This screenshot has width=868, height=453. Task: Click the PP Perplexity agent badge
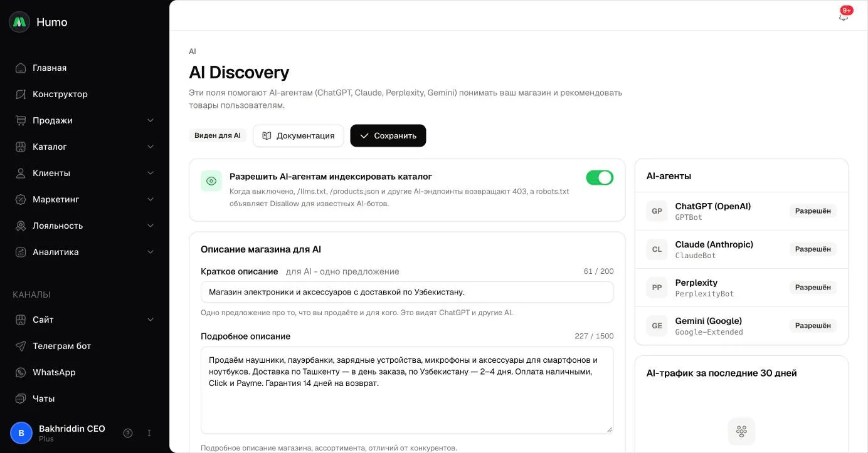point(657,288)
